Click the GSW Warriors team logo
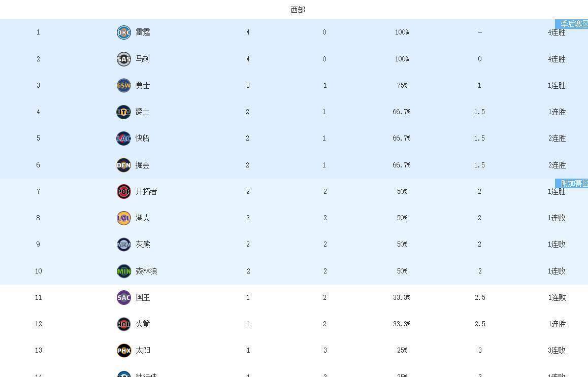588x377 pixels. [124, 85]
